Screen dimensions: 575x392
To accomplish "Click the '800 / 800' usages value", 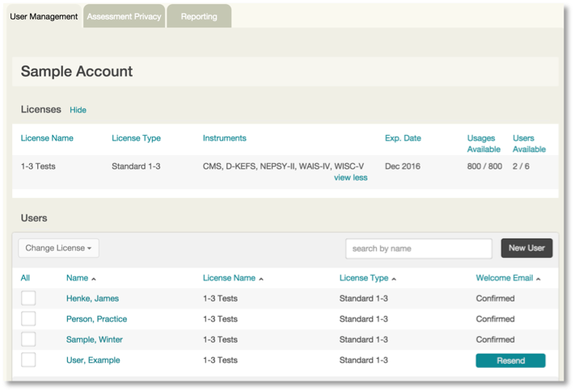I will pos(484,166).
